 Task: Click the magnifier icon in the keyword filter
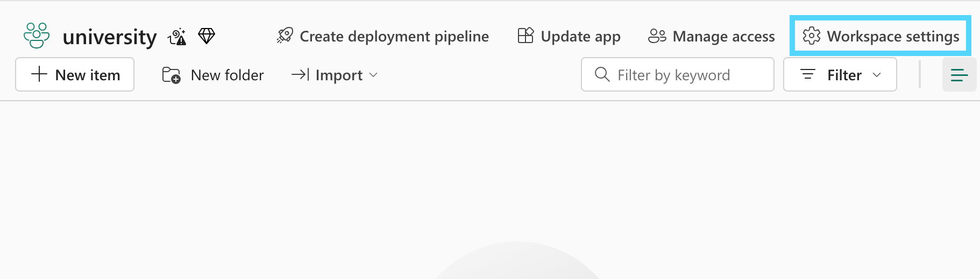tap(602, 74)
